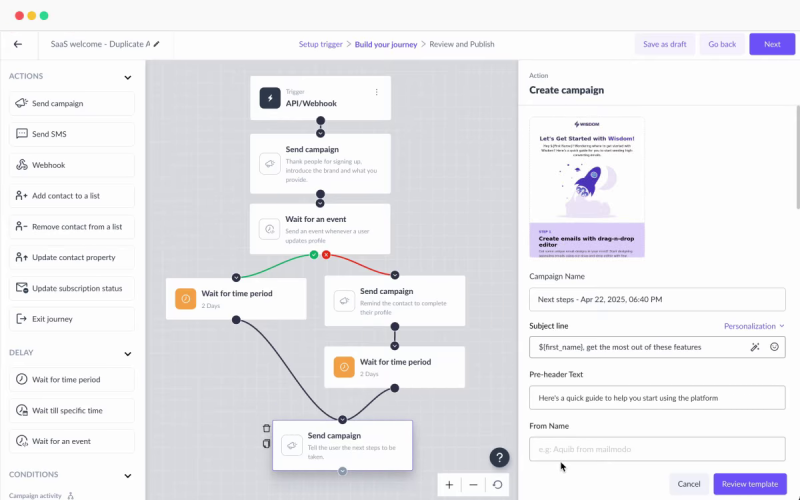
Task: Go to Build your journey step
Action: 386,44
